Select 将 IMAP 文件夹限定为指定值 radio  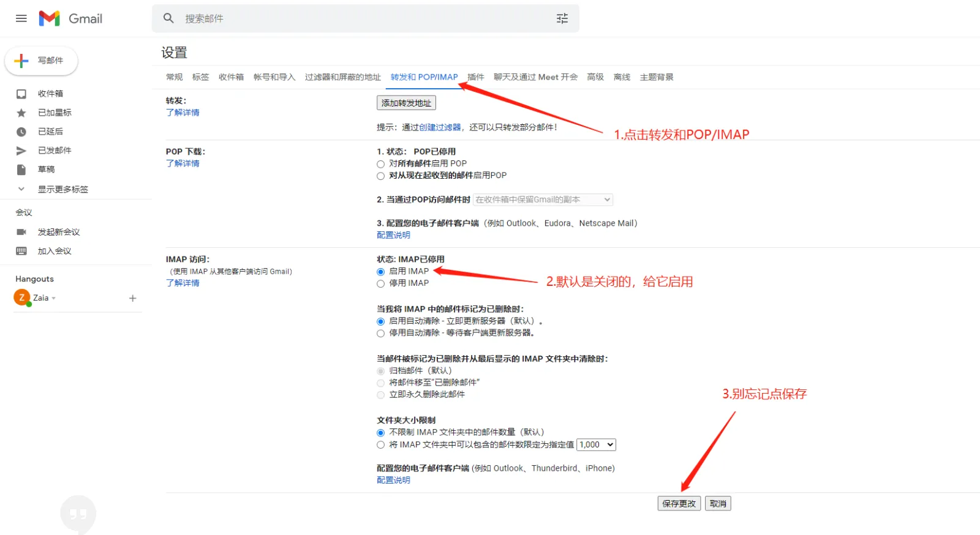click(380, 445)
